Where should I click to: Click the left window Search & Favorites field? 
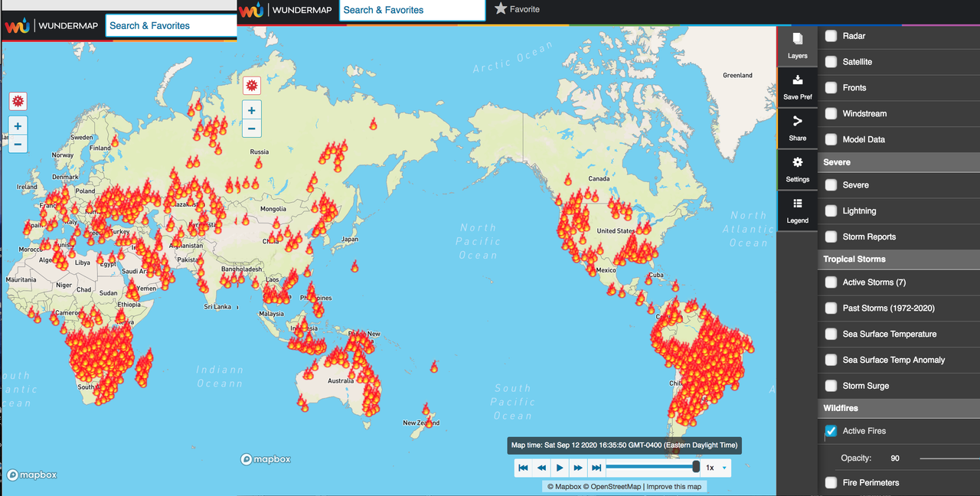coord(171,25)
